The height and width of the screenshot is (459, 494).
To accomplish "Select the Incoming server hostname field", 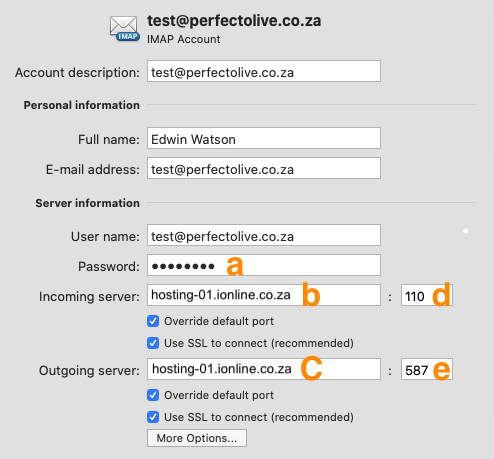I will (x=264, y=295).
